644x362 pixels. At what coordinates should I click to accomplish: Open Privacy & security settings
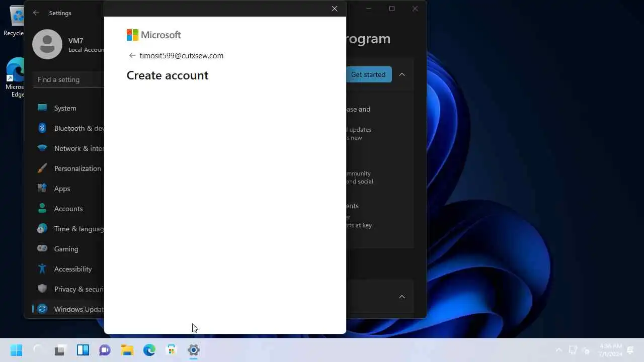(x=68, y=289)
